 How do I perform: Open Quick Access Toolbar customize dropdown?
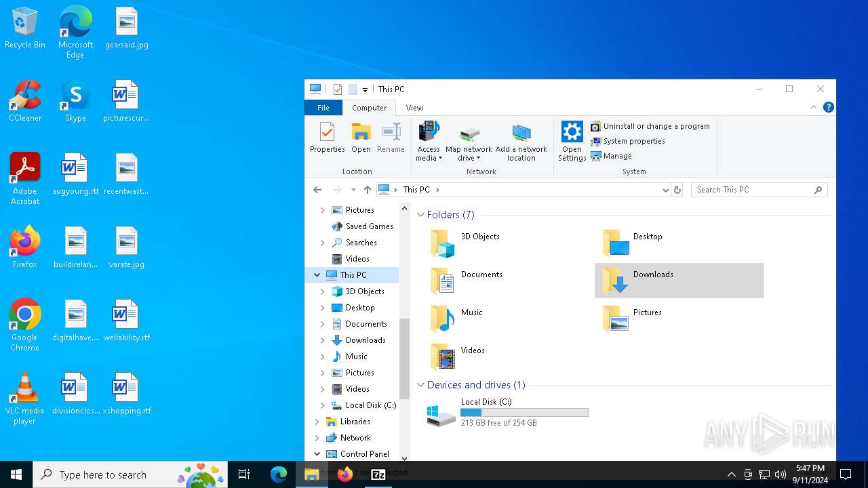click(x=365, y=89)
